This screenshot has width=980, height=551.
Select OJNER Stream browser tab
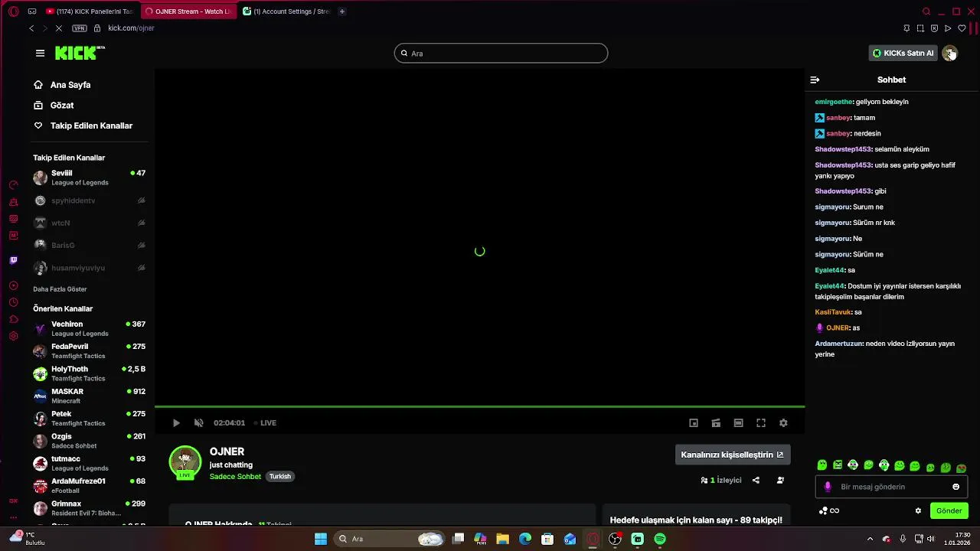coord(188,11)
